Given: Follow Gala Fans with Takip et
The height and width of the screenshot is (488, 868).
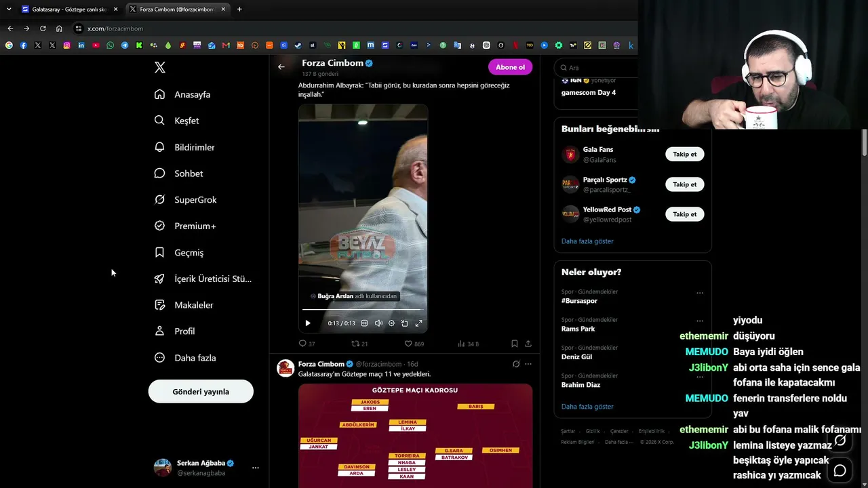Looking at the screenshot, I should pos(685,155).
